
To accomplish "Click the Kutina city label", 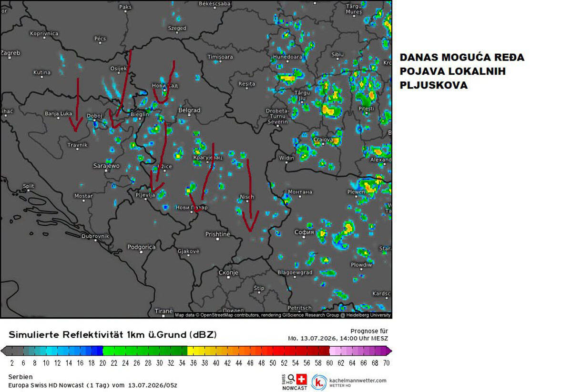I will click(42, 72).
